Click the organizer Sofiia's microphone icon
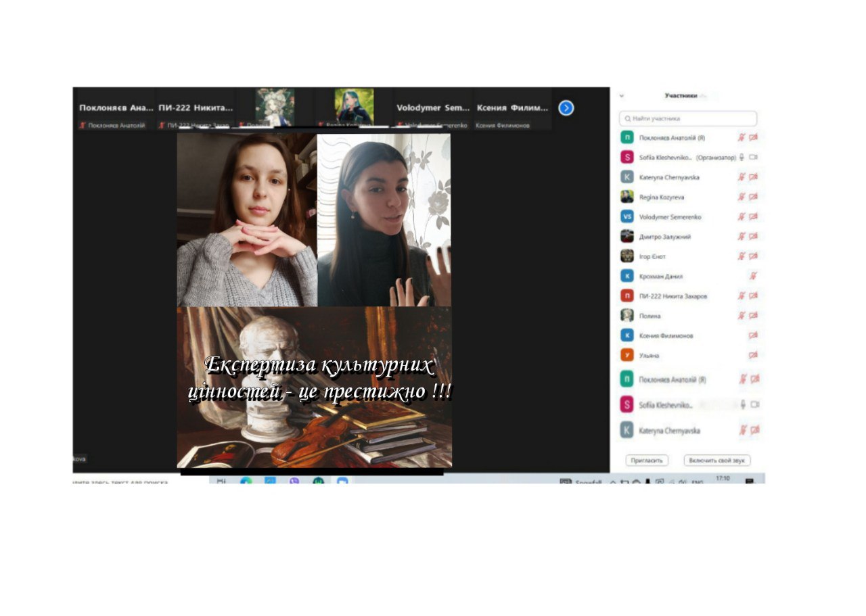Image resolution: width=866 pixels, height=616 pixels. click(742, 157)
